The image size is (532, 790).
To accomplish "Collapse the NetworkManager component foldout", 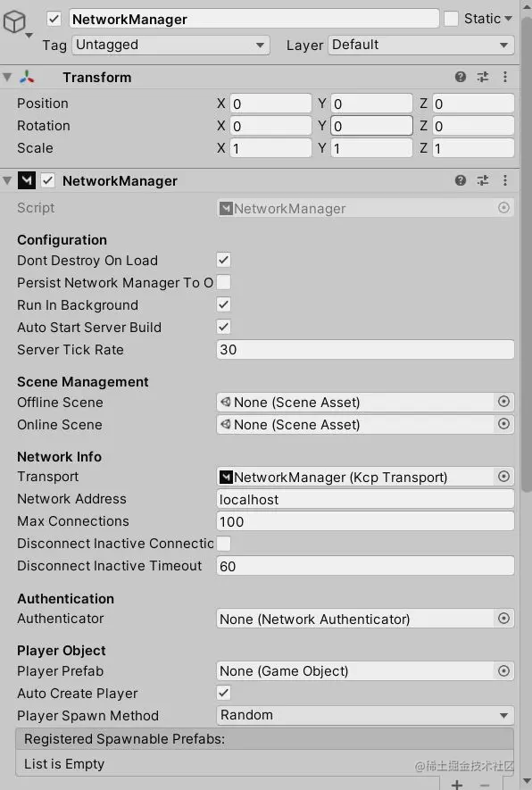I will tap(7, 180).
